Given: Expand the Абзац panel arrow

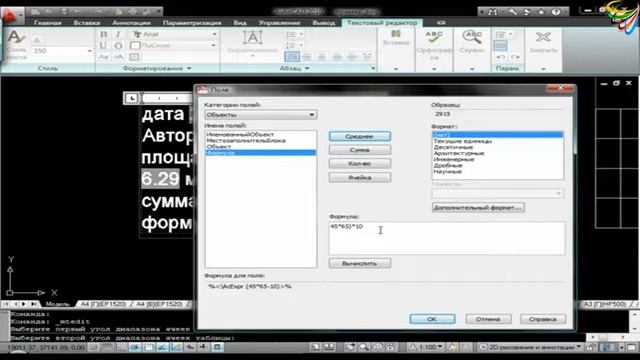Looking at the screenshot, I should tap(307, 69).
